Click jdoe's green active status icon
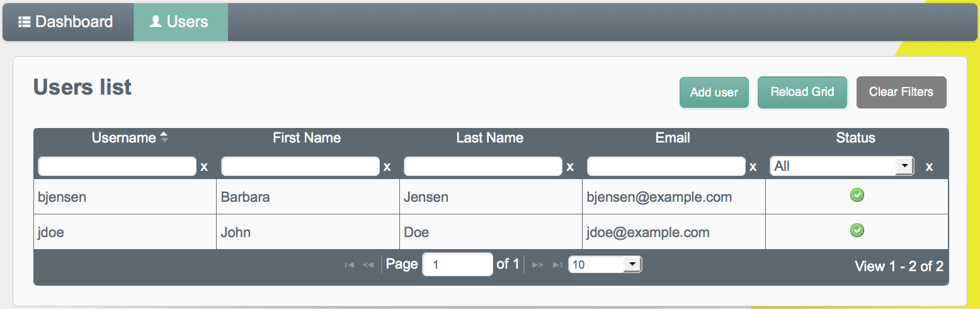The height and width of the screenshot is (309, 980). pyautogui.click(x=857, y=230)
